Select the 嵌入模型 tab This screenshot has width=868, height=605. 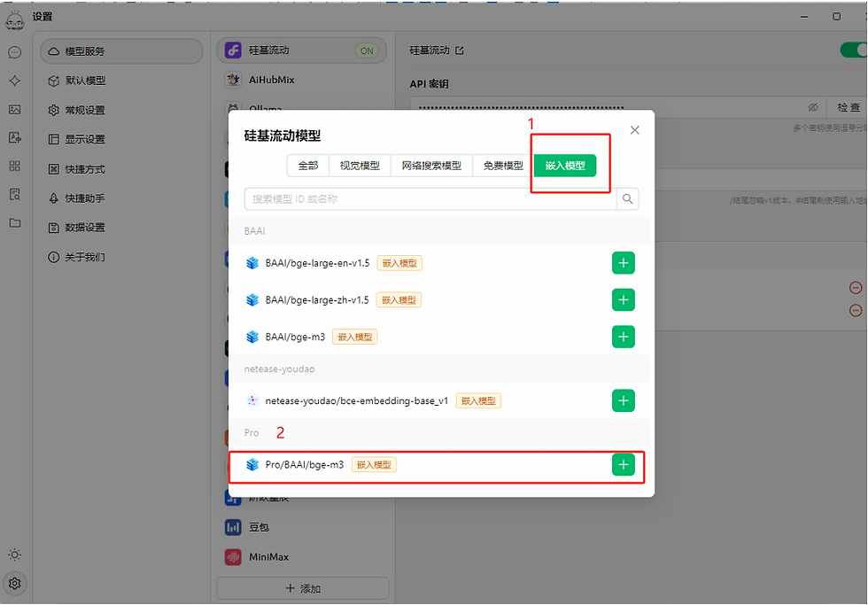tap(565, 166)
